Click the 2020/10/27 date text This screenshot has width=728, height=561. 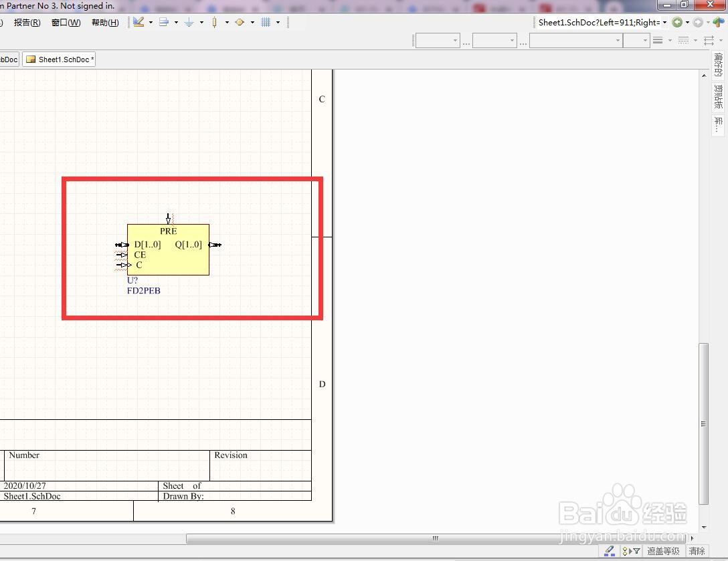25,486
